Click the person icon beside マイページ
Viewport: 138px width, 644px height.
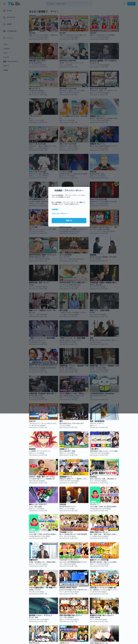point(4,17)
